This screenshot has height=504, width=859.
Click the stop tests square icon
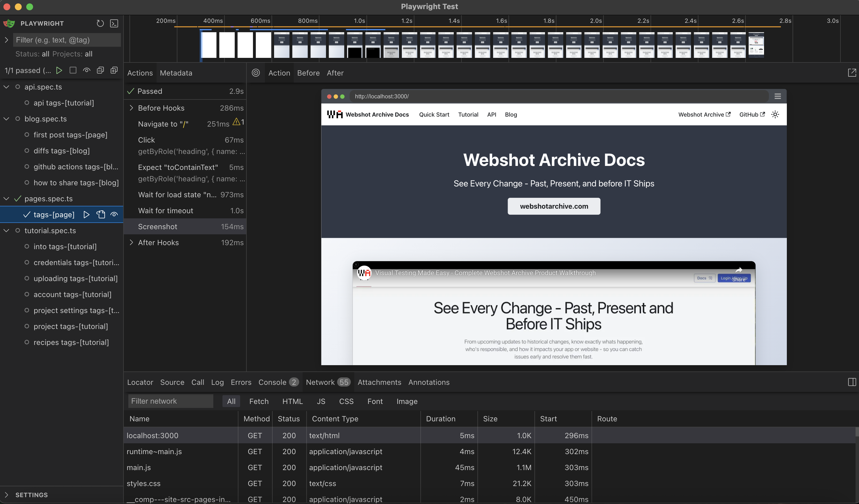(73, 70)
